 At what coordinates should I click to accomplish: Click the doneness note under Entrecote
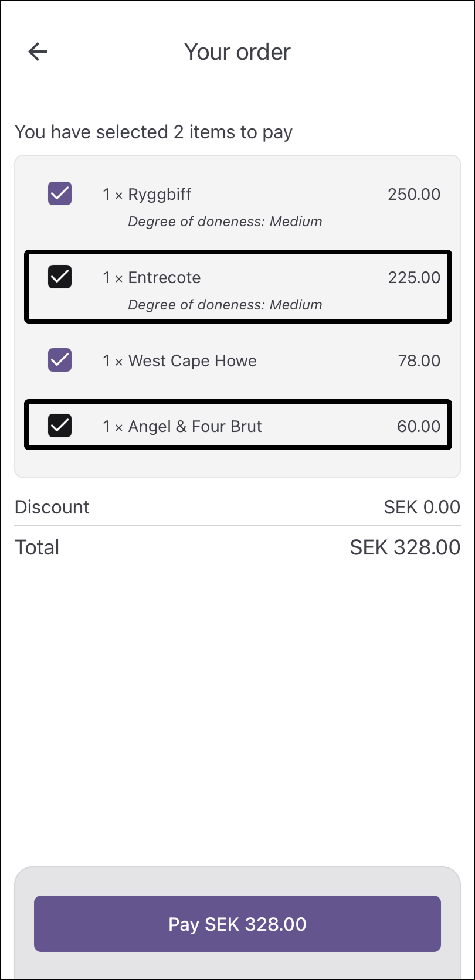coord(225,305)
